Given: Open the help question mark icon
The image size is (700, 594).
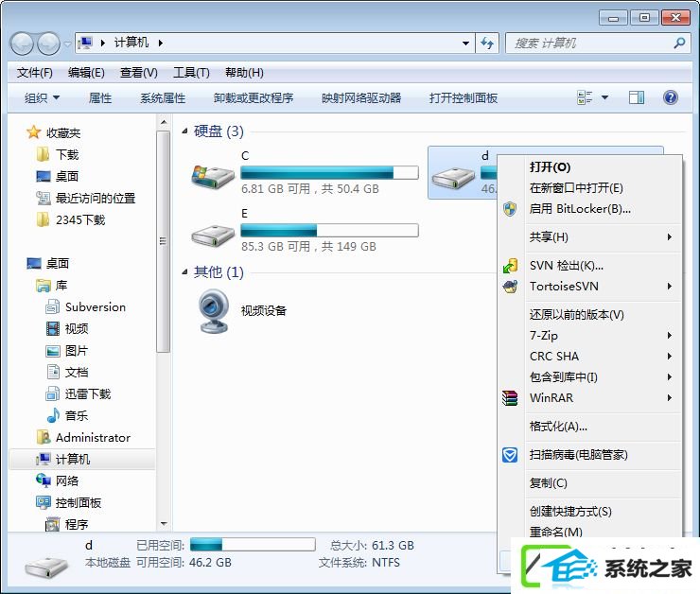Looking at the screenshot, I should (x=670, y=97).
